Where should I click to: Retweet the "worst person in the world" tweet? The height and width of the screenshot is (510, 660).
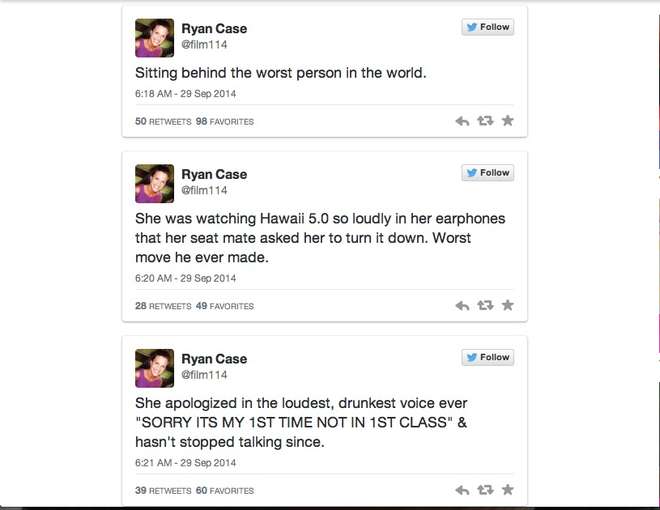click(x=485, y=121)
